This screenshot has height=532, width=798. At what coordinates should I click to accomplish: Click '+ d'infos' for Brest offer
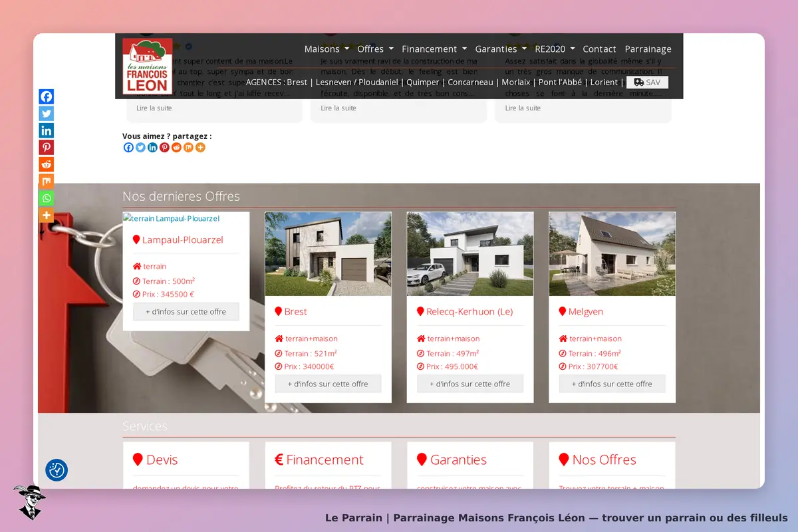[328, 384]
